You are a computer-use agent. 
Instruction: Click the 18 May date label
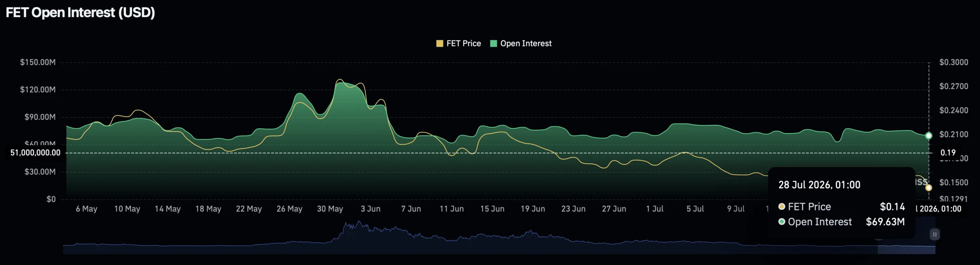(x=208, y=209)
